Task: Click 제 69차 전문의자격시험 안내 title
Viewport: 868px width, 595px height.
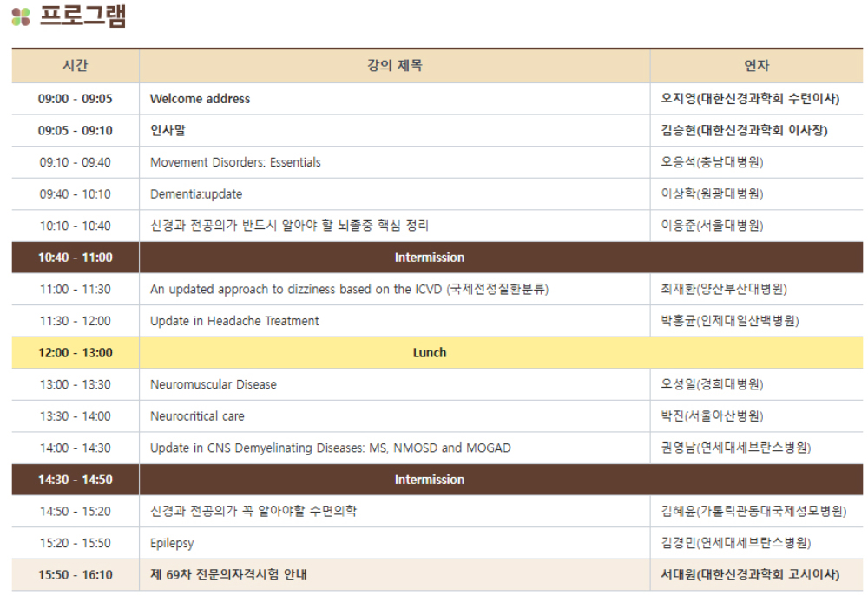Action: [x=228, y=575]
